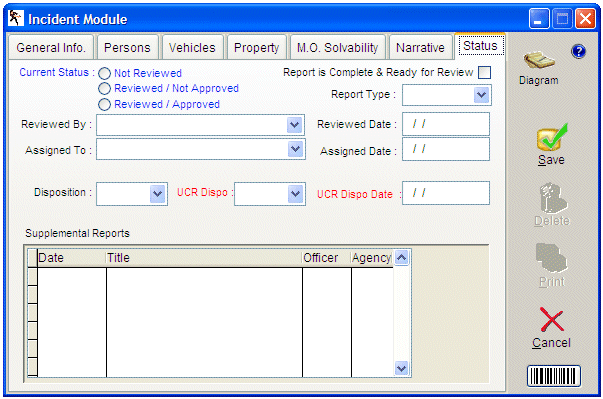Viewport: 603px width, 399px height.
Task: Switch to the Narrative tab
Action: [x=420, y=48]
